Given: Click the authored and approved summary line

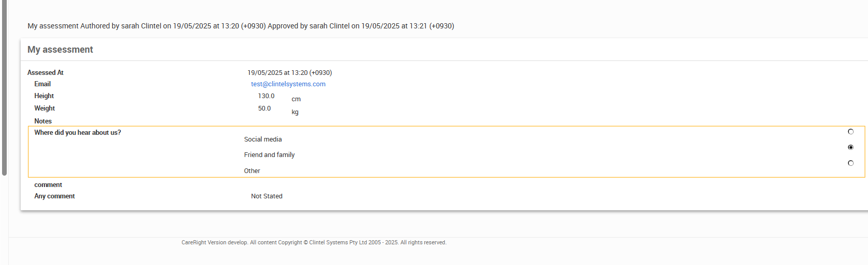Looking at the screenshot, I should tap(241, 26).
